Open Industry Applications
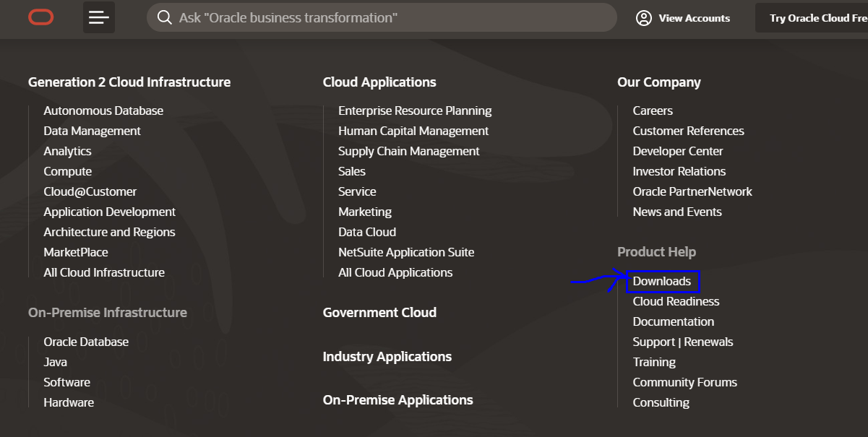 [x=387, y=357]
